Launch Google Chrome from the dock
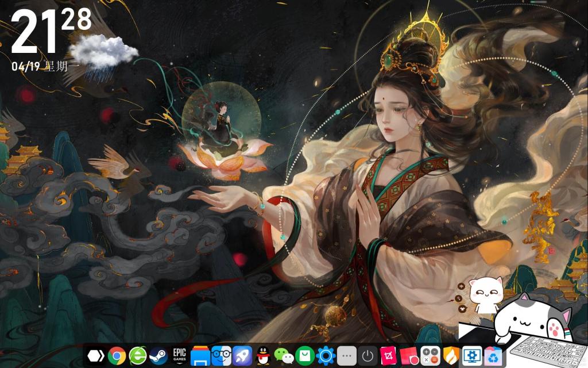588x368 pixels. click(x=117, y=356)
